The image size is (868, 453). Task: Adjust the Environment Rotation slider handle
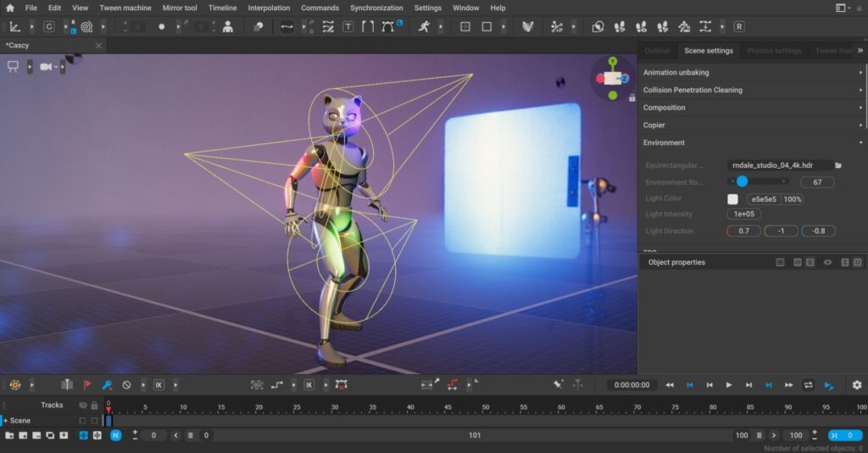point(742,182)
